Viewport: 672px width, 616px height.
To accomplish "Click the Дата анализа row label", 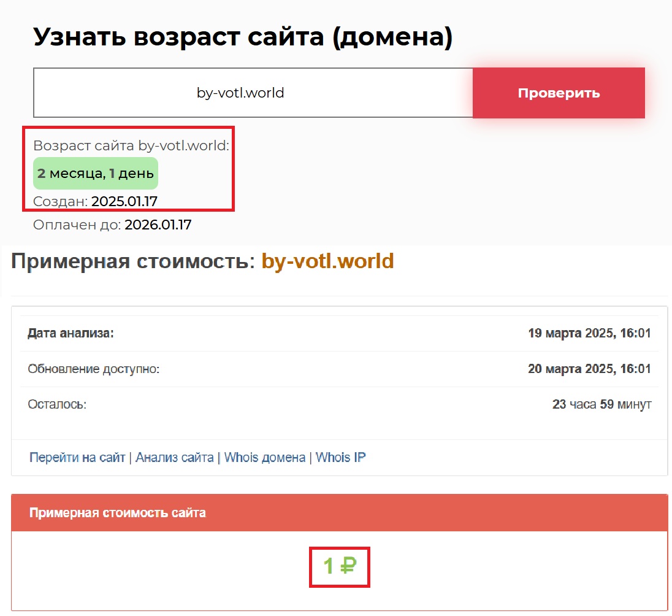I will (71, 333).
